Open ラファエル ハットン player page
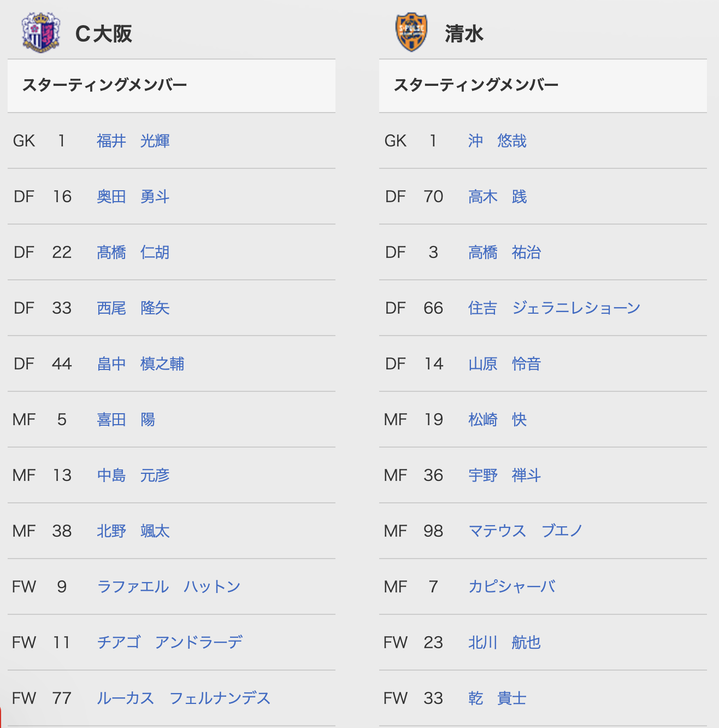This screenshot has height=728, width=719. 169,587
